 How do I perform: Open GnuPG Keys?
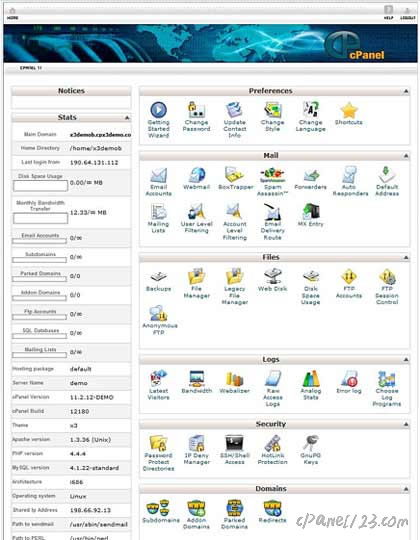click(311, 450)
